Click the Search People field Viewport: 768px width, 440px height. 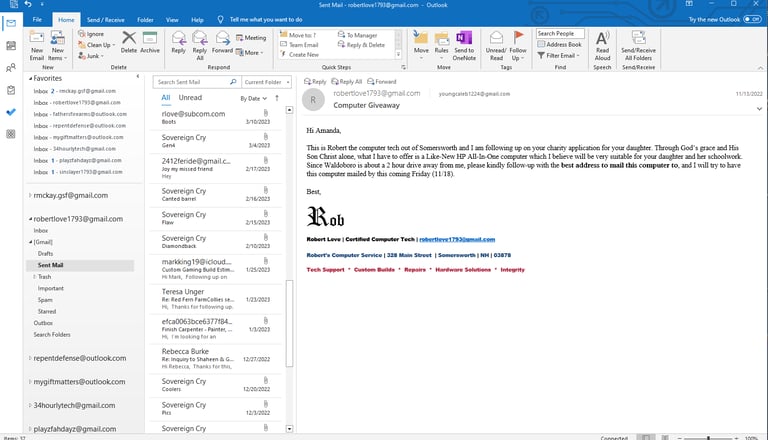click(x=560, y=34)
